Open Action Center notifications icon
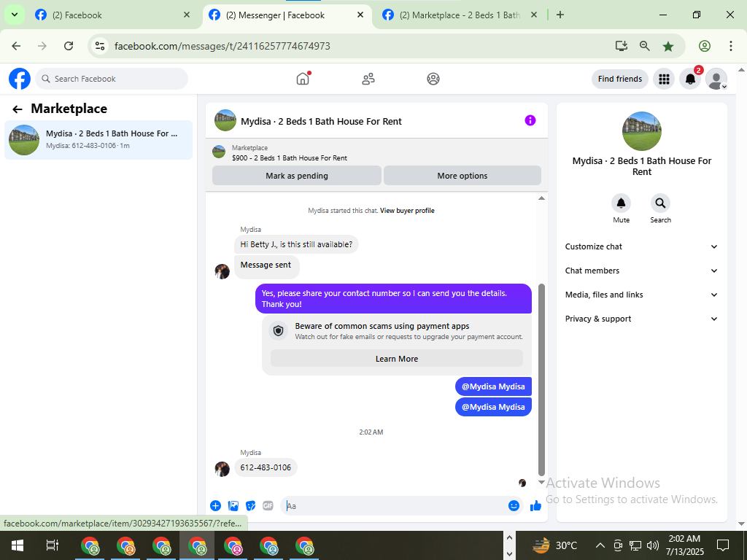 point(723,545)
